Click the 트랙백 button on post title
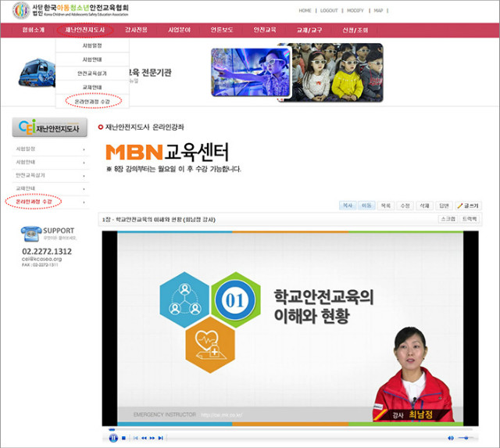 point(470,219)
